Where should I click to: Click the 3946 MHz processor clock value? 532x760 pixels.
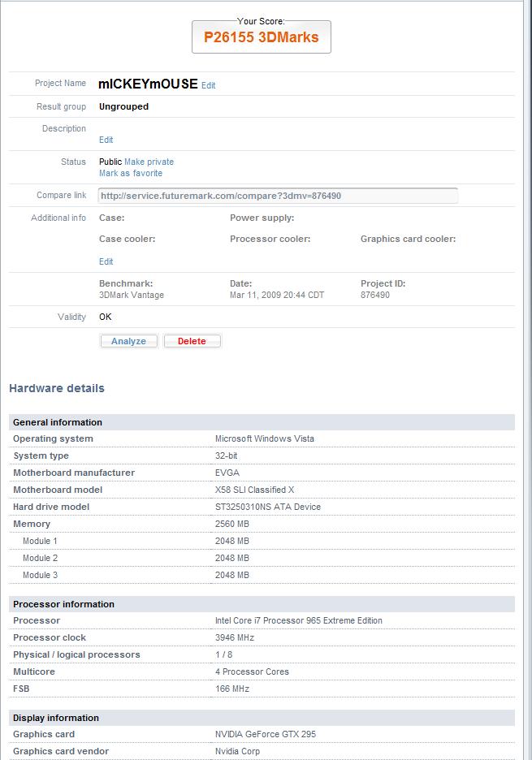[x=235, y=637]
